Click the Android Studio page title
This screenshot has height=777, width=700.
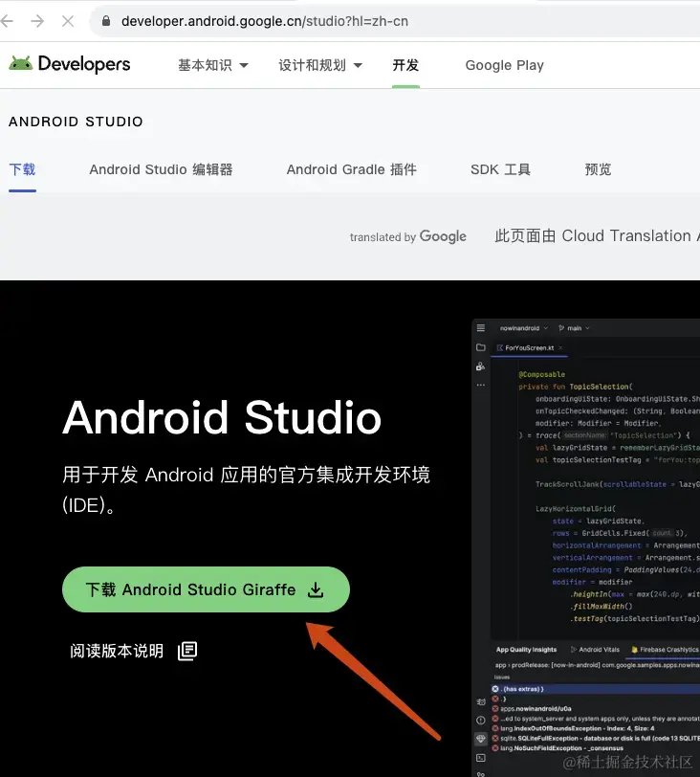[x=222, y=418]
